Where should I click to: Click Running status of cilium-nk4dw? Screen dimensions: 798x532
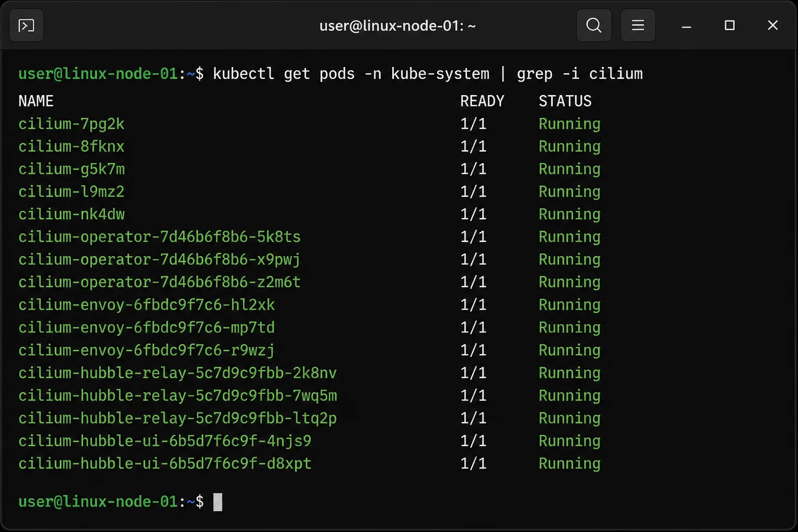[569, 215]
